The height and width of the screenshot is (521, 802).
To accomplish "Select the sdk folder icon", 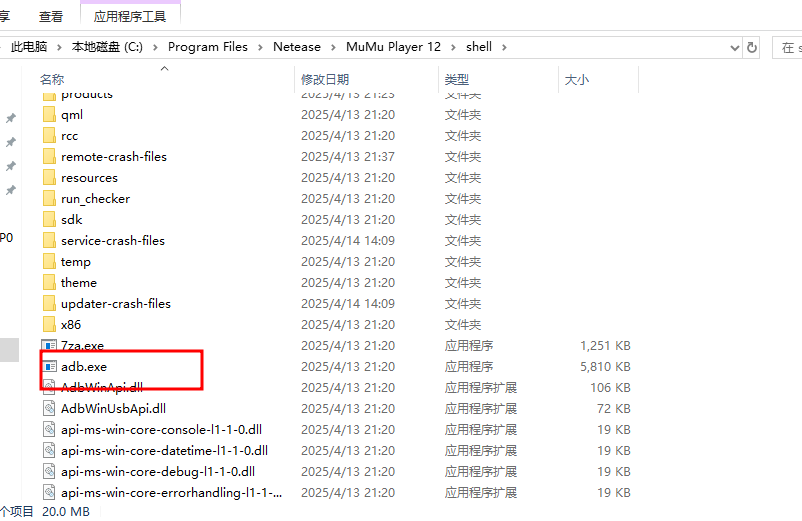I will click(x=50, y=220).
